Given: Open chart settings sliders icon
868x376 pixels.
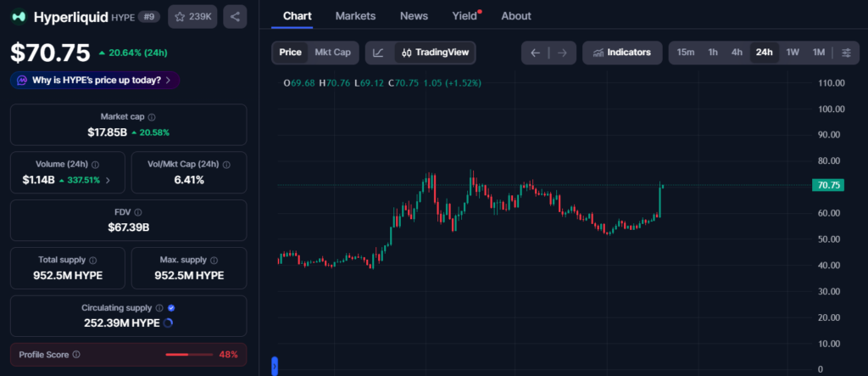Looking at the screenshot, I should coord(846,53).
